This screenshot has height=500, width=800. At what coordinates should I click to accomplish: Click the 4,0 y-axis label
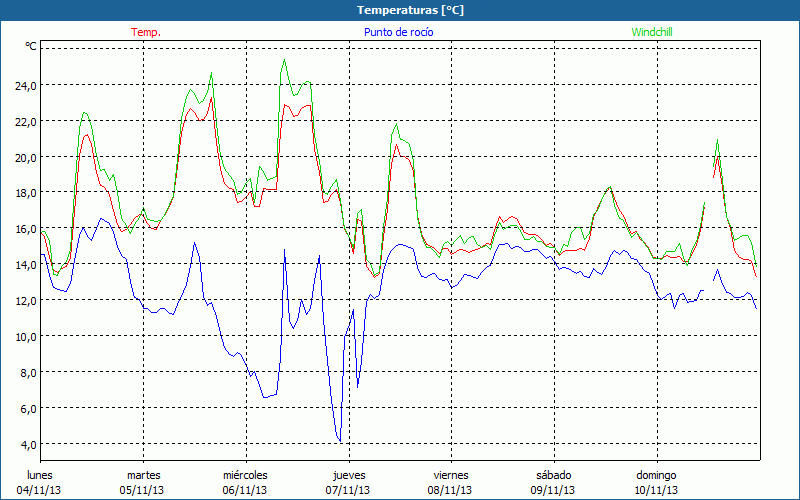[26, 444]
